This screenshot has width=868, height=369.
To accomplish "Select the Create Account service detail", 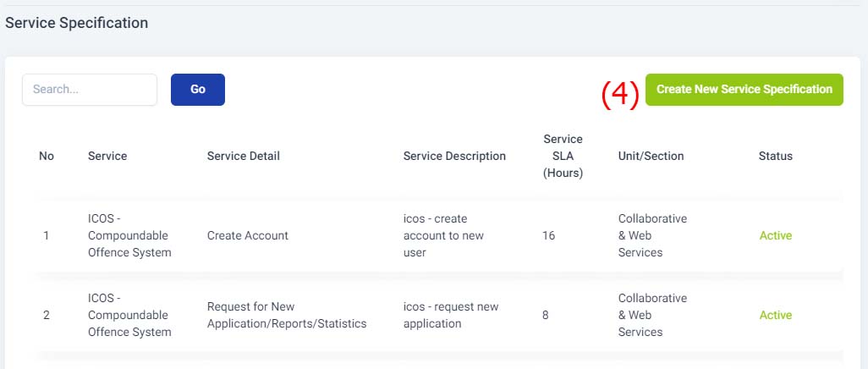I will tap(247, 235).
